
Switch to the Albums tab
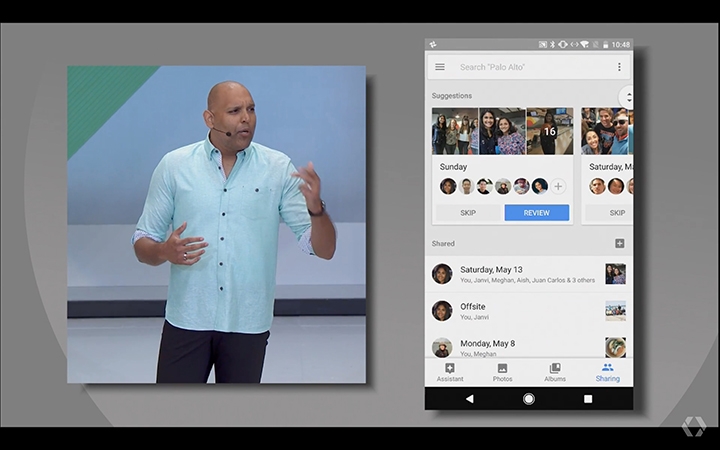(555, 372)
